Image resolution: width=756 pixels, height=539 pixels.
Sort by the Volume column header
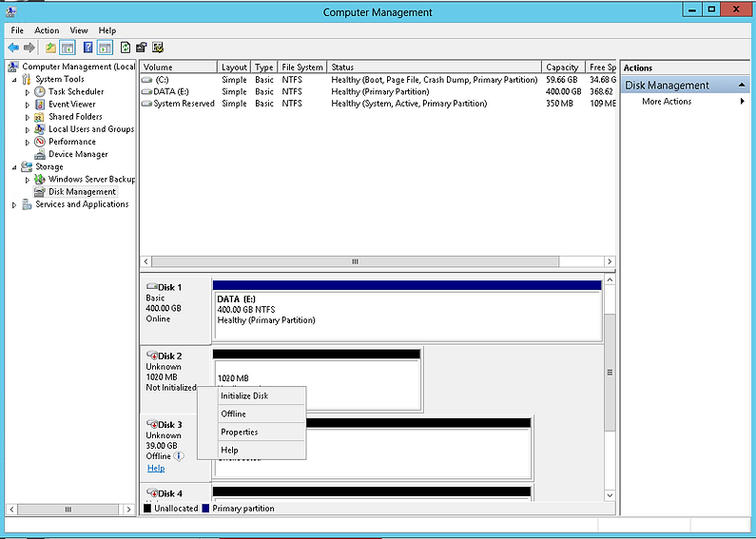point(179,67)
